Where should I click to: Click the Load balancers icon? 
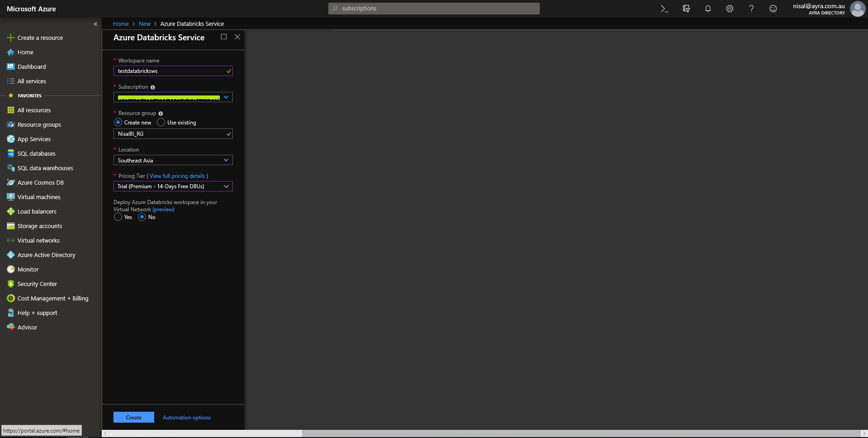[11, 211]
